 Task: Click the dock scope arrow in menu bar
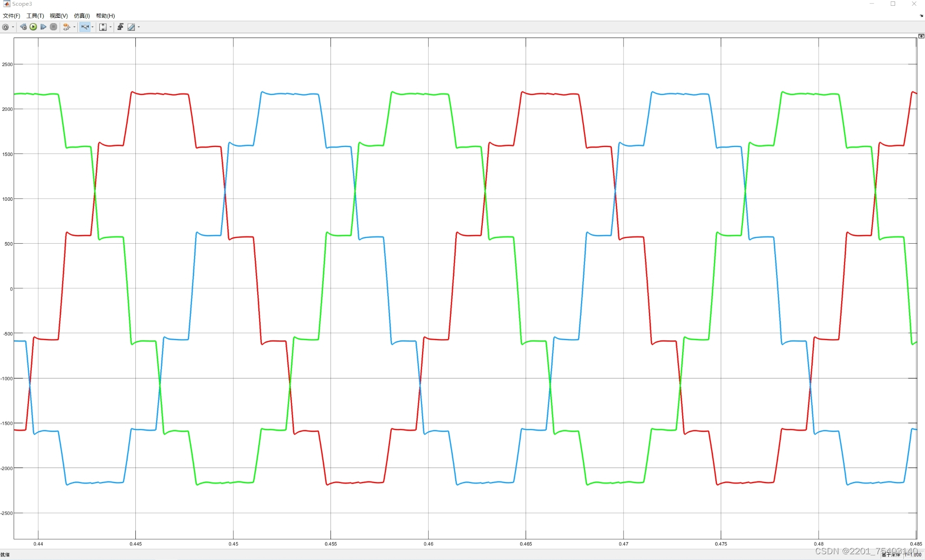tap(921, 16)
